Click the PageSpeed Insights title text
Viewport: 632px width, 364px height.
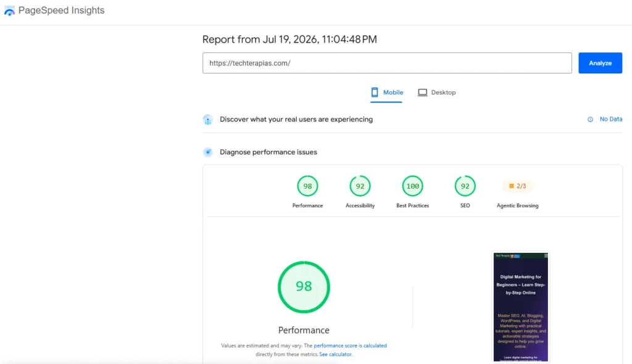pos(61,10)
